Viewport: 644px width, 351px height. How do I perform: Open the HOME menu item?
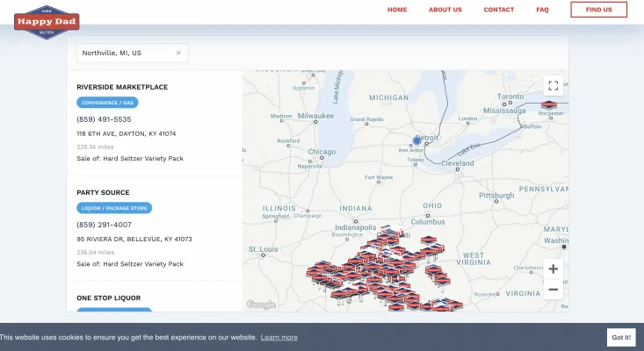(x=397, y=10)
